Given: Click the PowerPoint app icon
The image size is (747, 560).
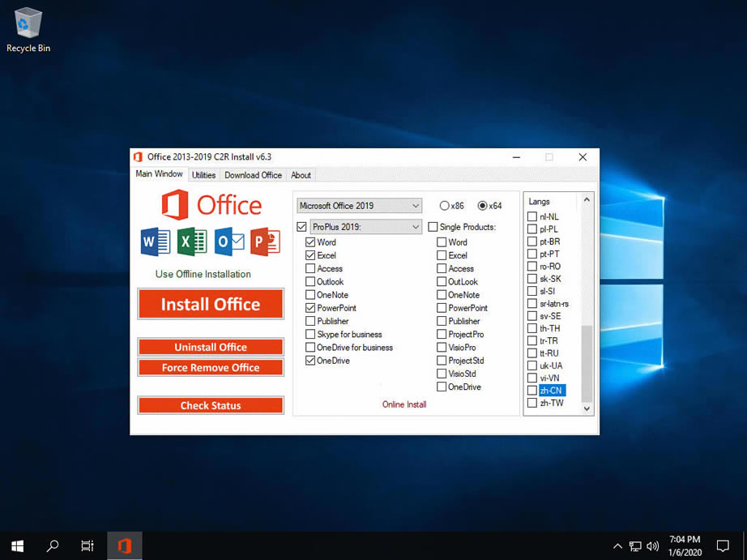Looking at the screenshot, I should tap(263, 242).
